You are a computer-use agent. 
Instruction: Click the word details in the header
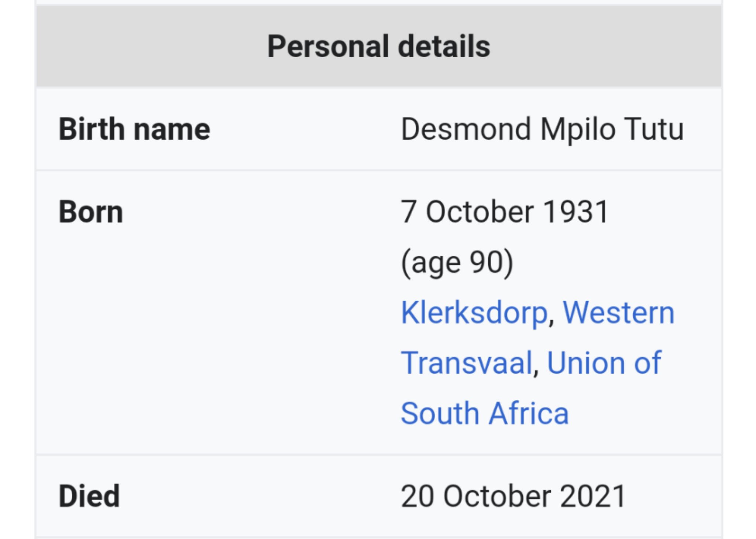pyautogui.click(x=444, y=47)
